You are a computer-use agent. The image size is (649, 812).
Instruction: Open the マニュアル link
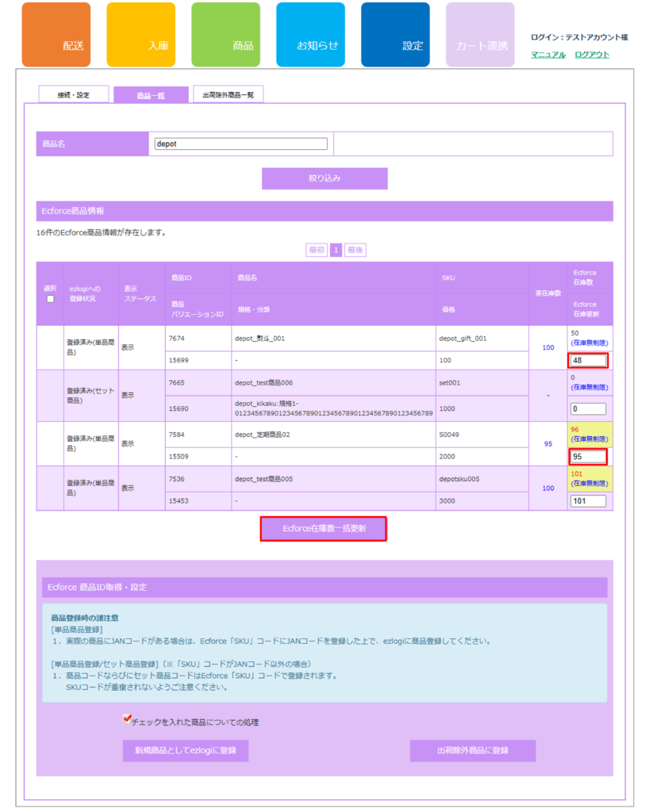click(548, 55)
